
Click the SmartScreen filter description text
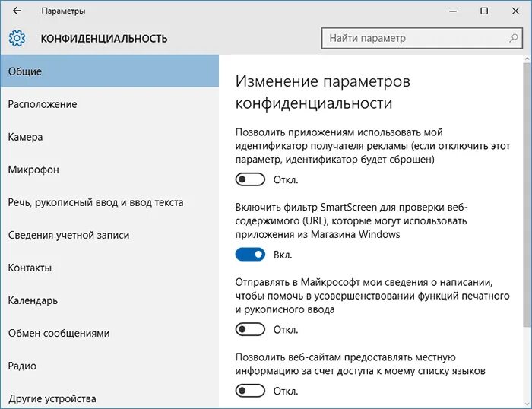351,220
